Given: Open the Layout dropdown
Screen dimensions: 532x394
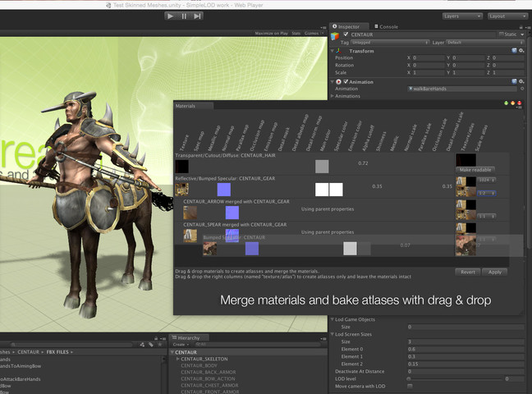Looking at the screenshot, I should [x=507, y=16].
